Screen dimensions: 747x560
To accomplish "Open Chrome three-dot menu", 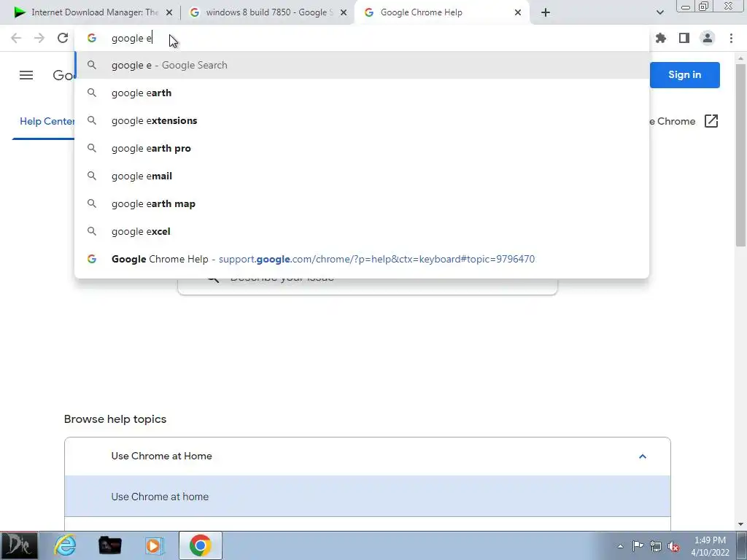I will (731, 38).
